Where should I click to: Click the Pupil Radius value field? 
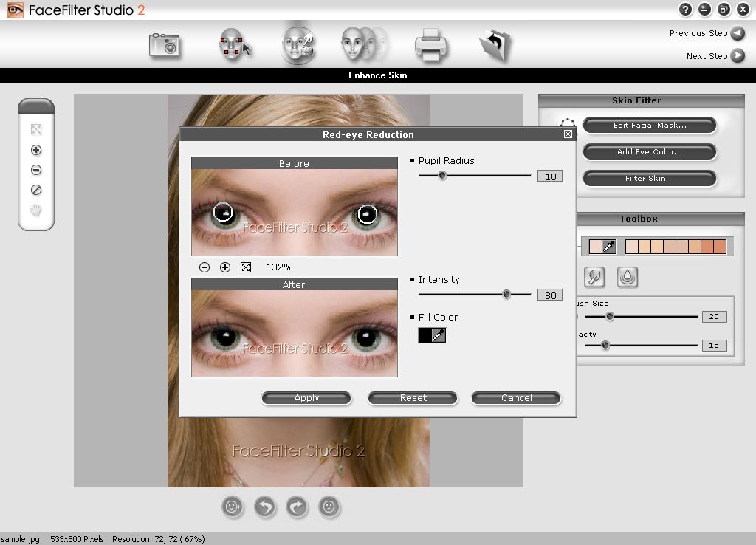550,176
